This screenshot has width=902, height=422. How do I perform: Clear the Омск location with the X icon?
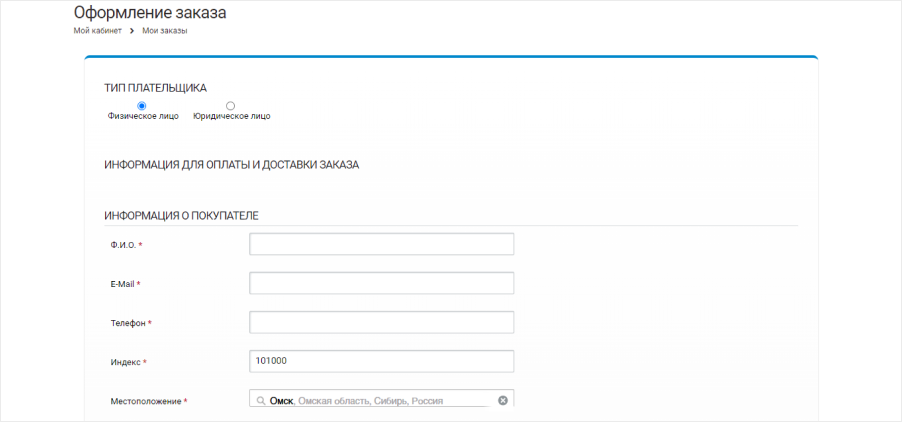pyautogui.click(x=503, y=400)
